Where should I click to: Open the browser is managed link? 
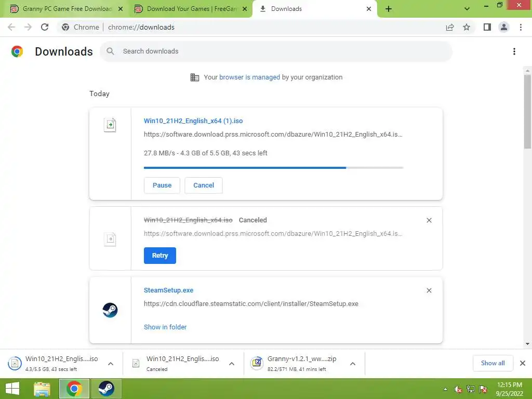point(249,77)
